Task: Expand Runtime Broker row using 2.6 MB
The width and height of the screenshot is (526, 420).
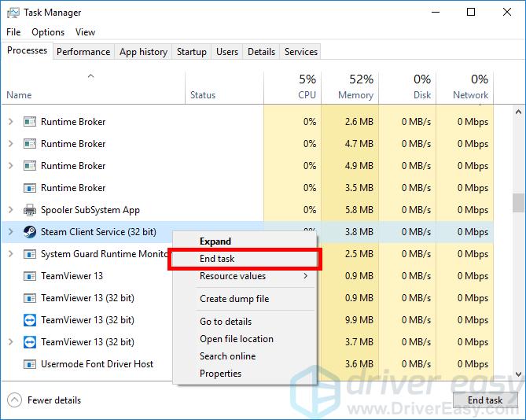Action: (11, 121)
